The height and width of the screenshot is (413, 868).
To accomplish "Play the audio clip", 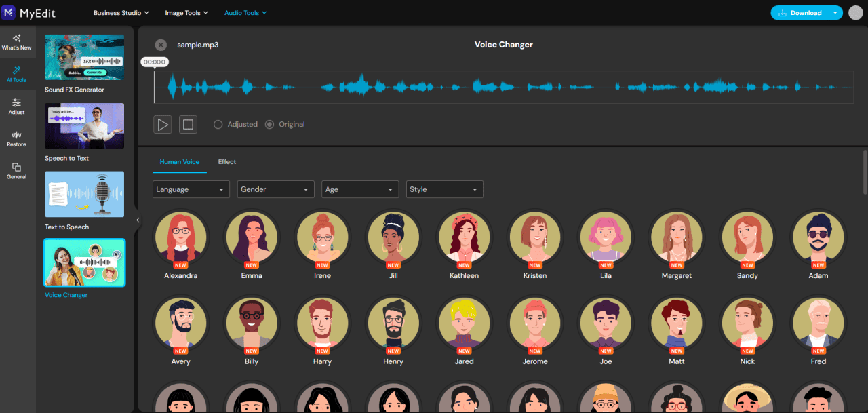I will (x=163, y=124).
